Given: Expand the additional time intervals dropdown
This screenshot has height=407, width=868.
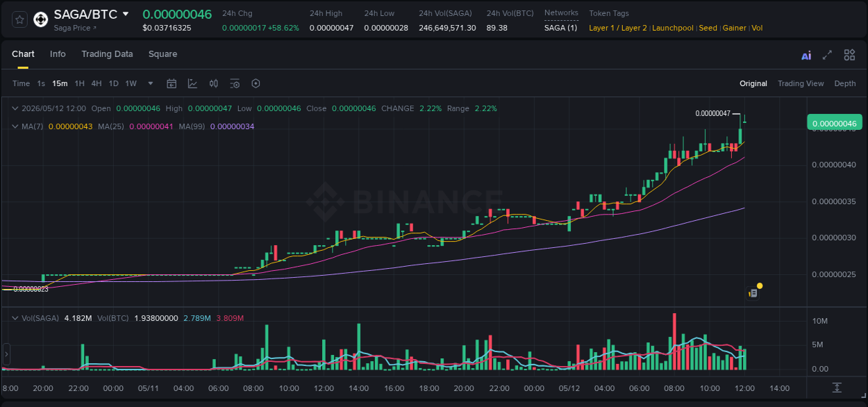Looking at the screenshot, I should (151, 83).
